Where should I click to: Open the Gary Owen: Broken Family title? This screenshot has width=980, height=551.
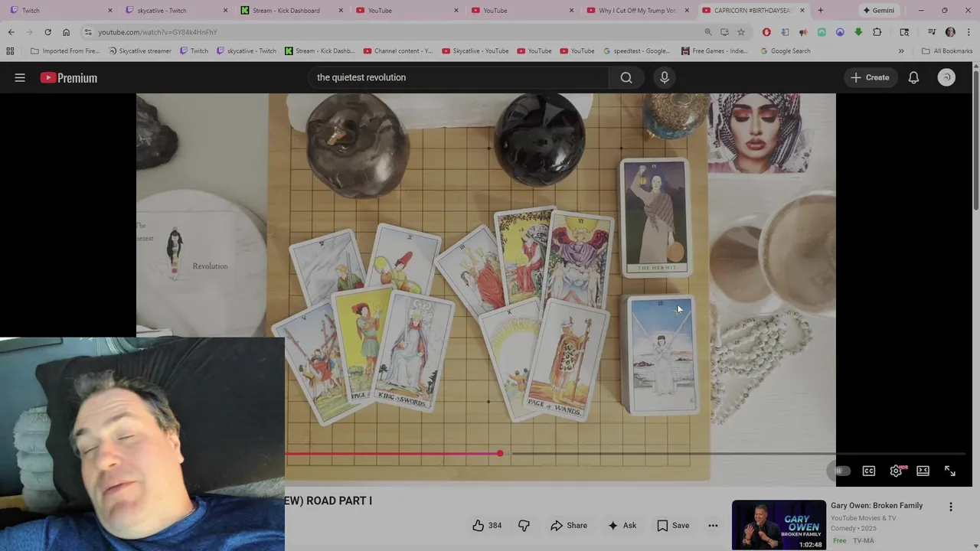[x=877, y=505]
